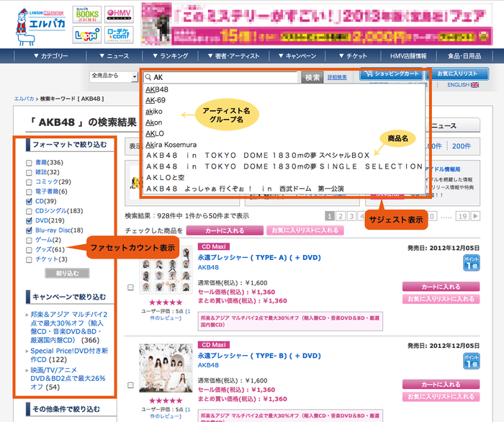504x422 pixels.
Task: Toggle 電子書籍(6) format checkbox
Action: 29,192
